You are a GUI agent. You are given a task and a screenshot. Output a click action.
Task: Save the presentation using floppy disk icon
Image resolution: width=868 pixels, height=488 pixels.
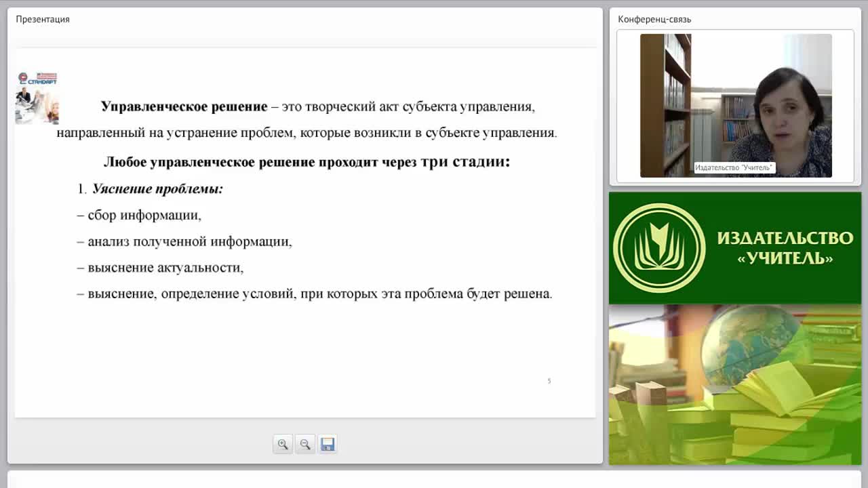(x=328, y=445)
